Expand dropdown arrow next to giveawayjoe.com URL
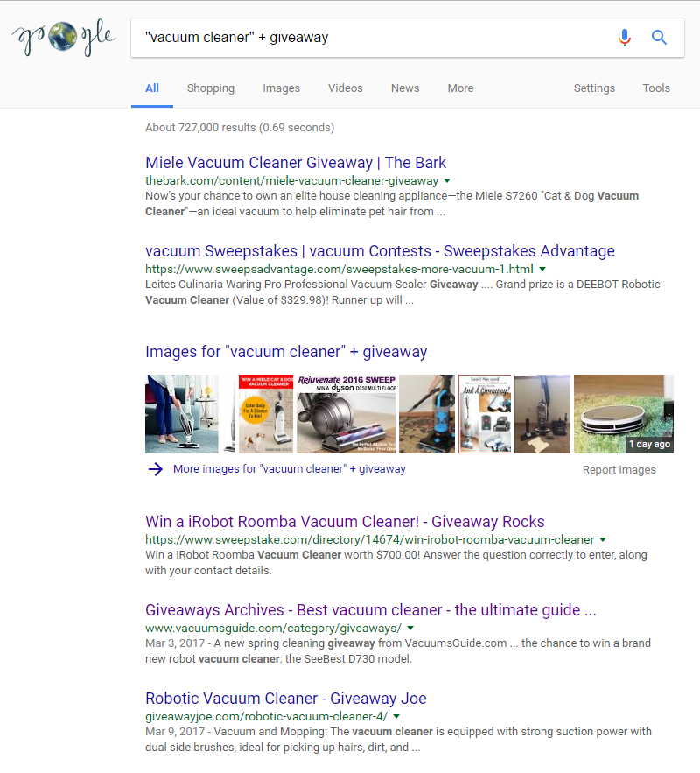Image resolution: width=700 pixels, height=773 pixels. [396, 716]
